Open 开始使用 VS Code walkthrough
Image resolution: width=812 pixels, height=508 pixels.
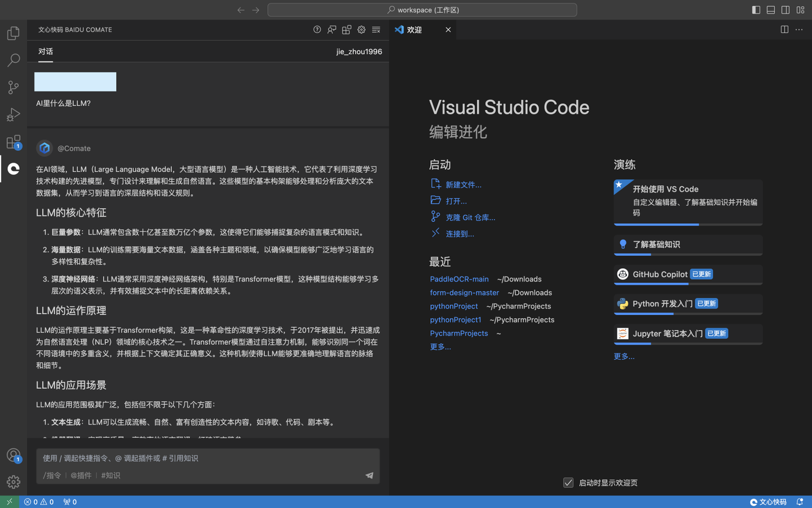tap(688, 202)
